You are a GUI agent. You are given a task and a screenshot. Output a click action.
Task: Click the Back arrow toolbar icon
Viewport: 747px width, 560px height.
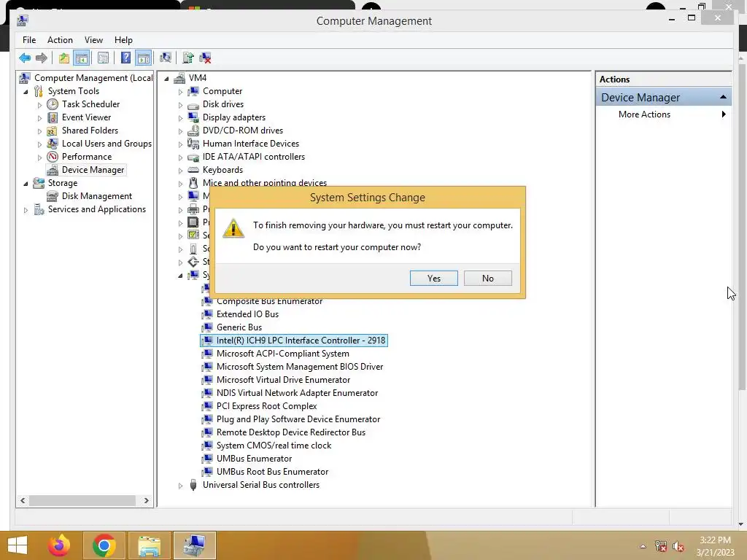[x=25, y=58]
